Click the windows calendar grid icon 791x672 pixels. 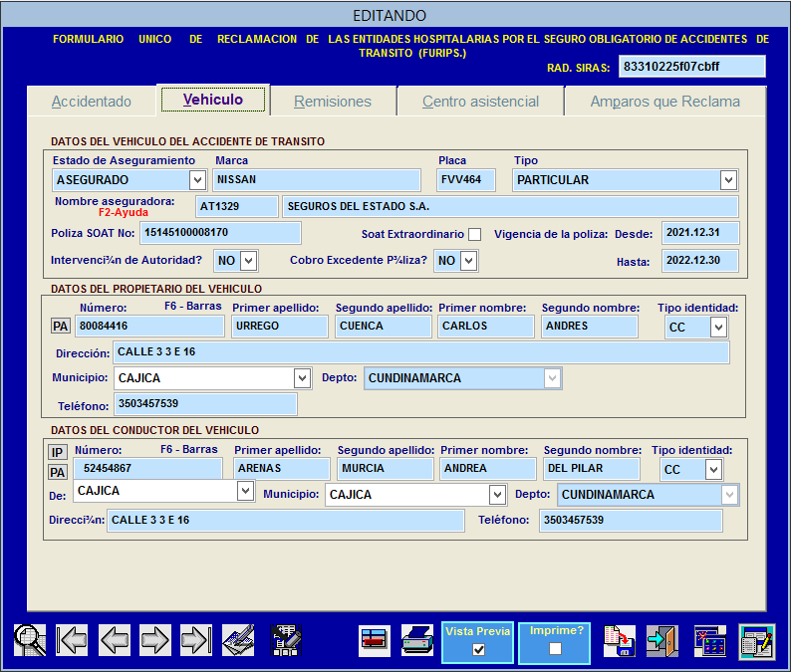tap(709, 640)
